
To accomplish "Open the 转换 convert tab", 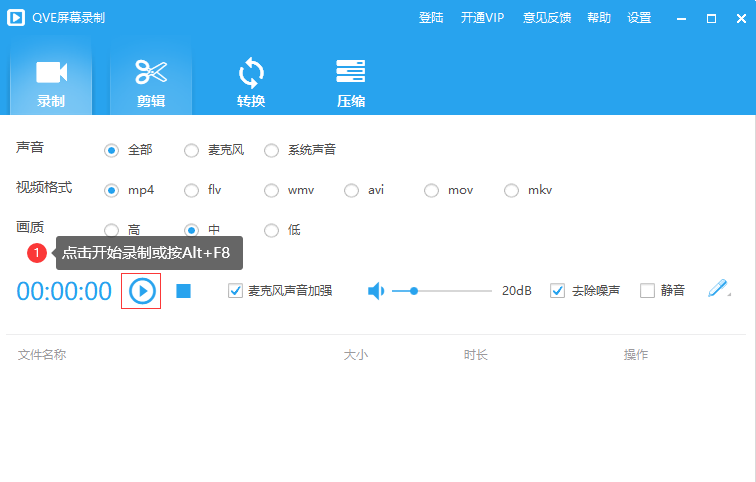I will 251,82.
